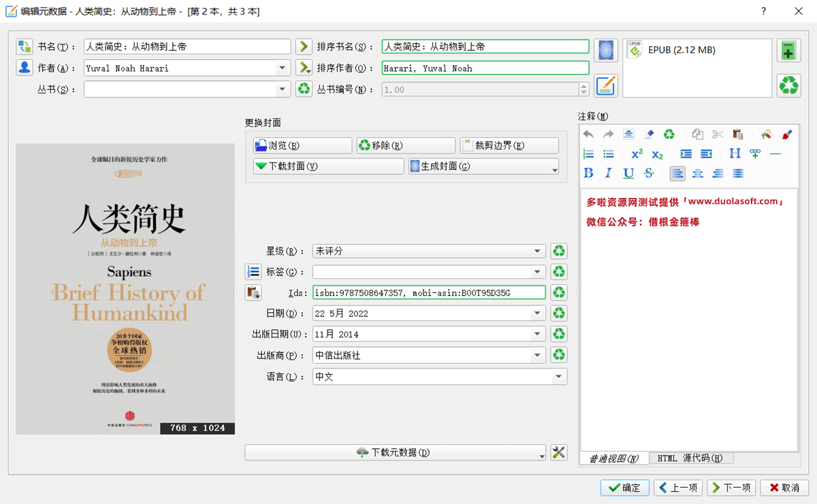Screen dimensions: 817x504
Task: Undo in the comments editor
Action: tap(588, 135)
